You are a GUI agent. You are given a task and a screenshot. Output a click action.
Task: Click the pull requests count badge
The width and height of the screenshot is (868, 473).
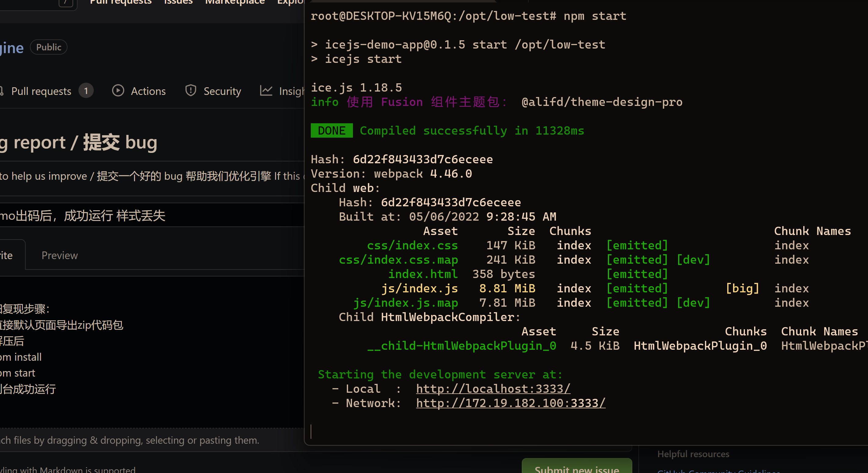tap(86, 91)
